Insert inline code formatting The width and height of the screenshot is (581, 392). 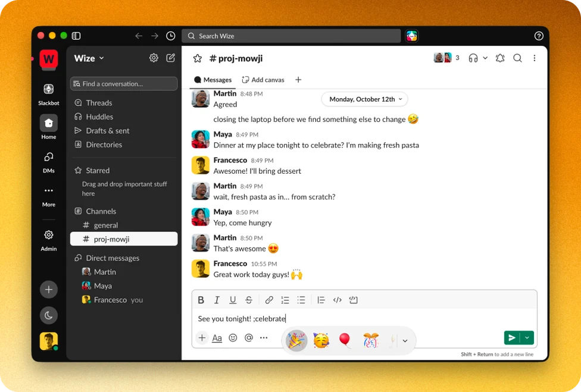(337, 300)
